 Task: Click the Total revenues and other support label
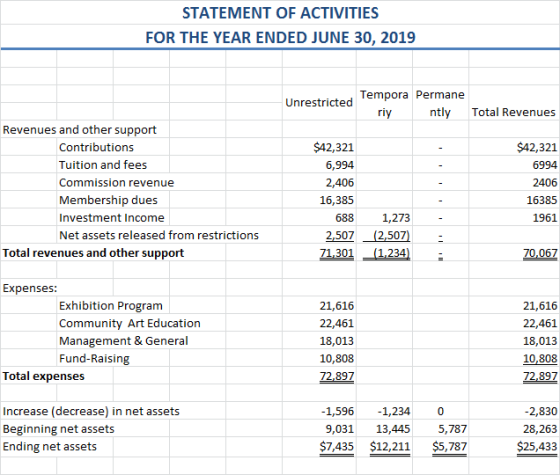tap(93, 253)
